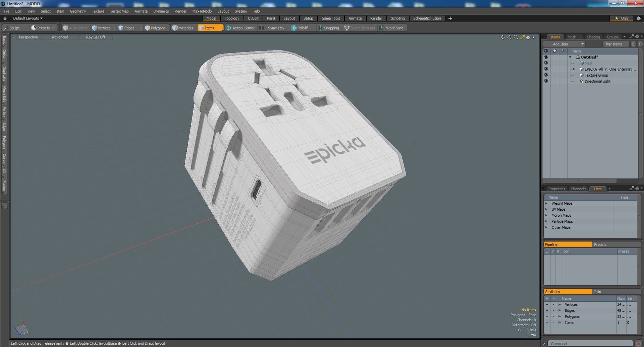
Task: Click the command record button
Action: point(638,343)
